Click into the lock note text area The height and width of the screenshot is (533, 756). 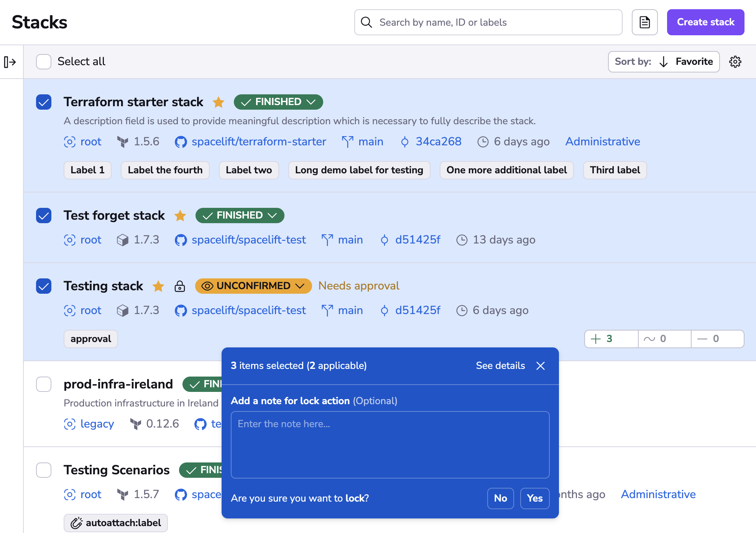coord(390,445)
